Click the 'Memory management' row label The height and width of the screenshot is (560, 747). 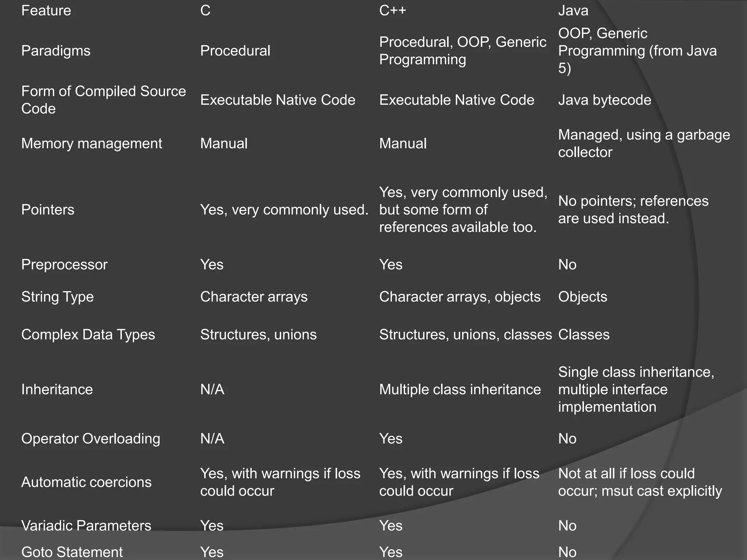pos(92,143)
